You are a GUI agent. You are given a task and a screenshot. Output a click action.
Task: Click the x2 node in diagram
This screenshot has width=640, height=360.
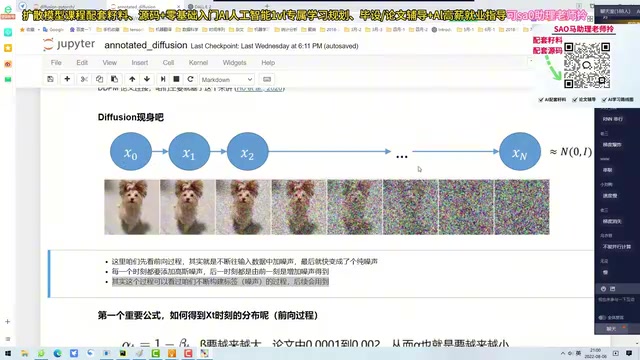[247, 151]
